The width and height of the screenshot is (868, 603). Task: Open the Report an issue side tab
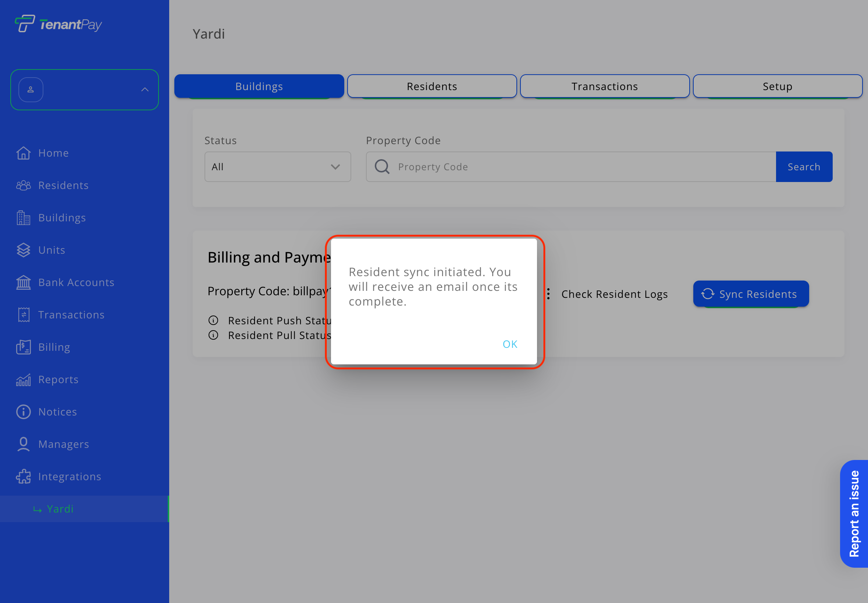(854, 513)
